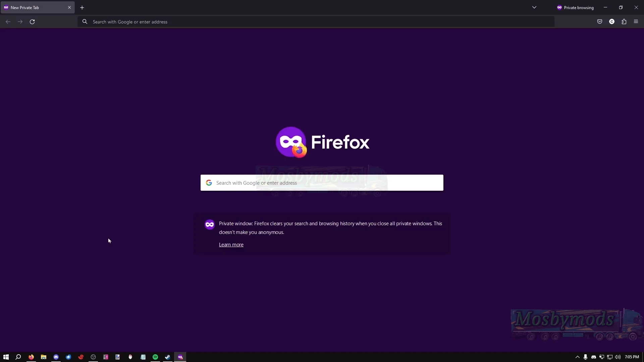Image resolution: width=644 pixels, height=362 pixels.
Task: Click the Discord system tray icon
Action: click(594, 357)
